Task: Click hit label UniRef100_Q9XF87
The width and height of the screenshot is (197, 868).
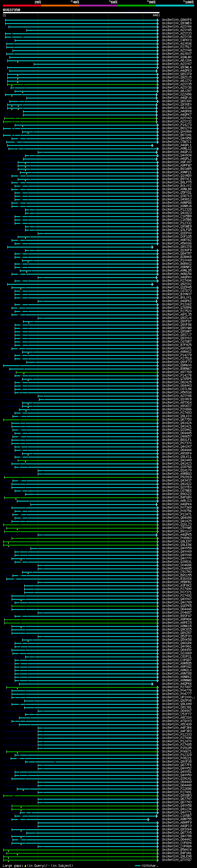Action: click(177, 321)
